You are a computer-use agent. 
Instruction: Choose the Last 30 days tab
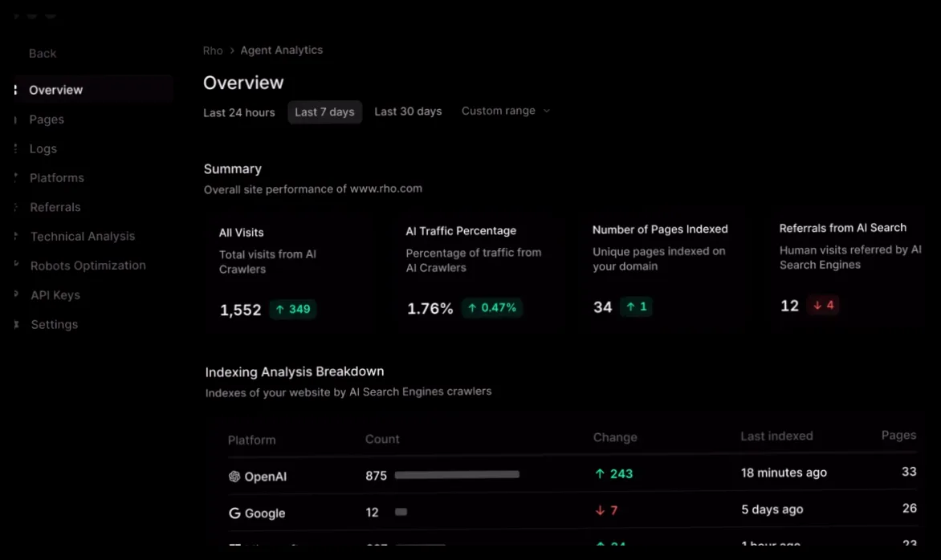[408, 112]
